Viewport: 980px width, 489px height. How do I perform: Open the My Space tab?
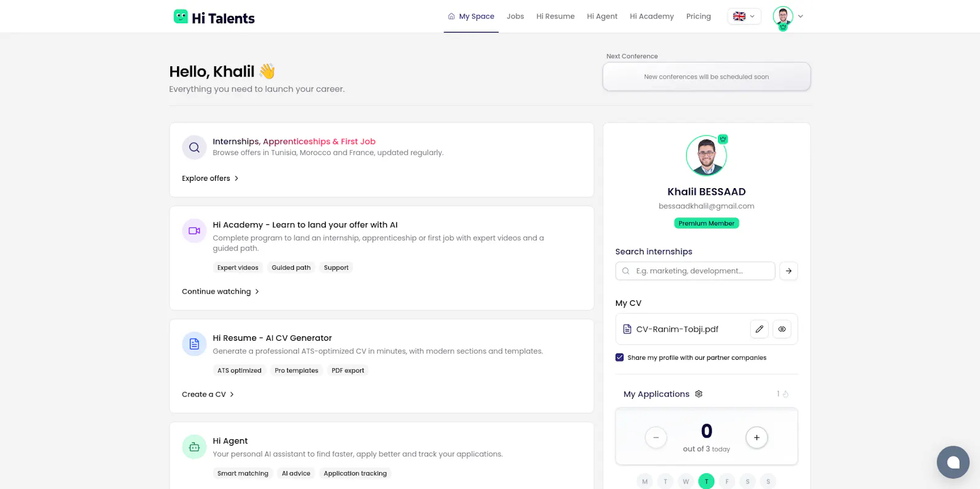pos(471,17)
